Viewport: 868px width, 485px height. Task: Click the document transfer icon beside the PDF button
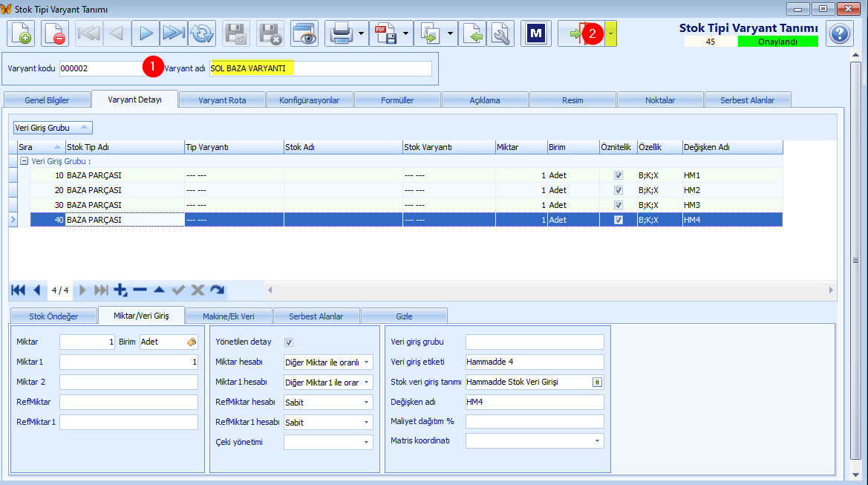430,33
